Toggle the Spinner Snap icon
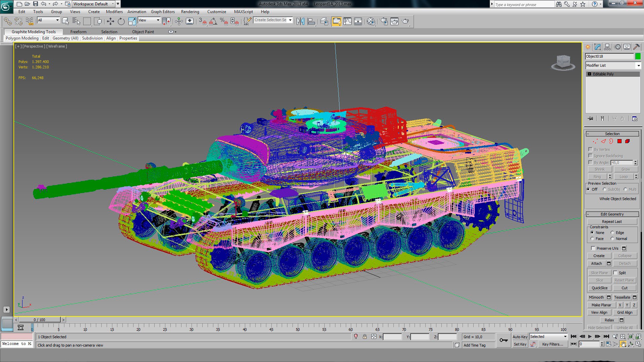Screen dimensions: 644x362 click(235, 21)
